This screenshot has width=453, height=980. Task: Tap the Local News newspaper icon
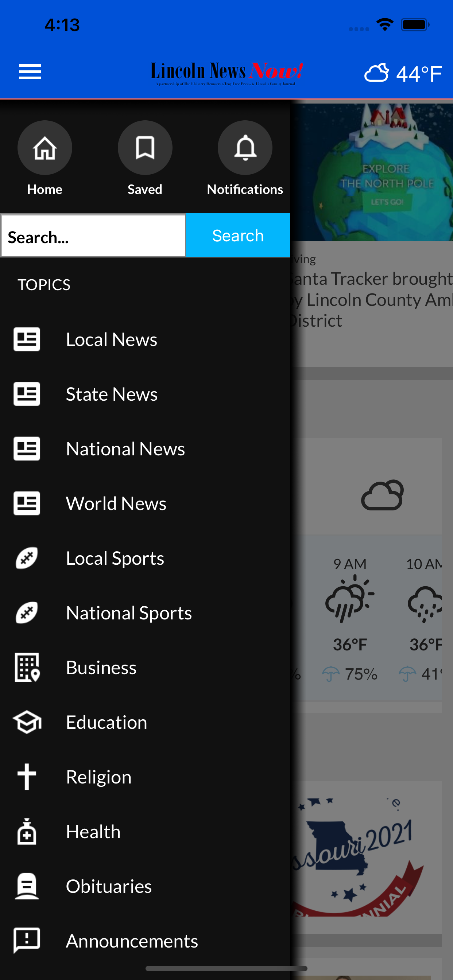pos(27,339)
